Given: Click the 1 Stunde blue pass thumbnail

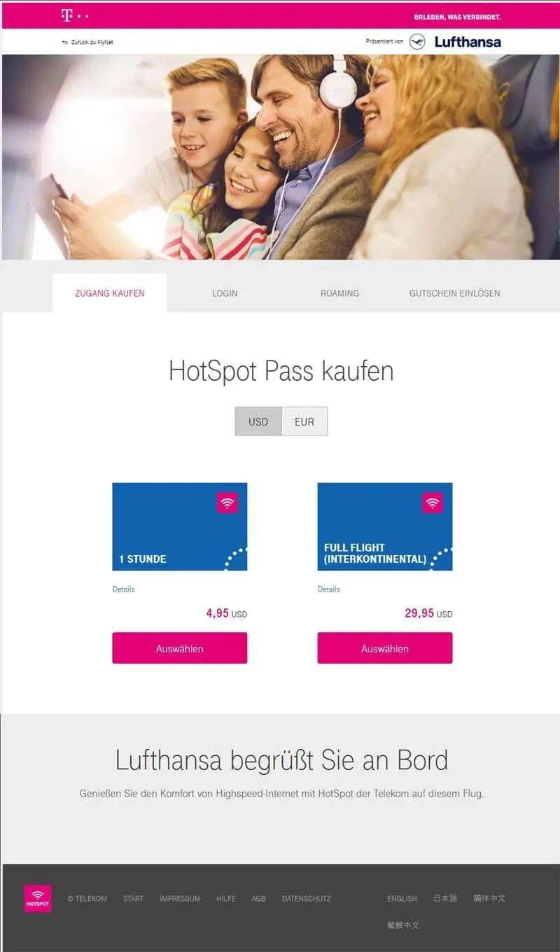Looking at the screenshot, I should point(179,526).
